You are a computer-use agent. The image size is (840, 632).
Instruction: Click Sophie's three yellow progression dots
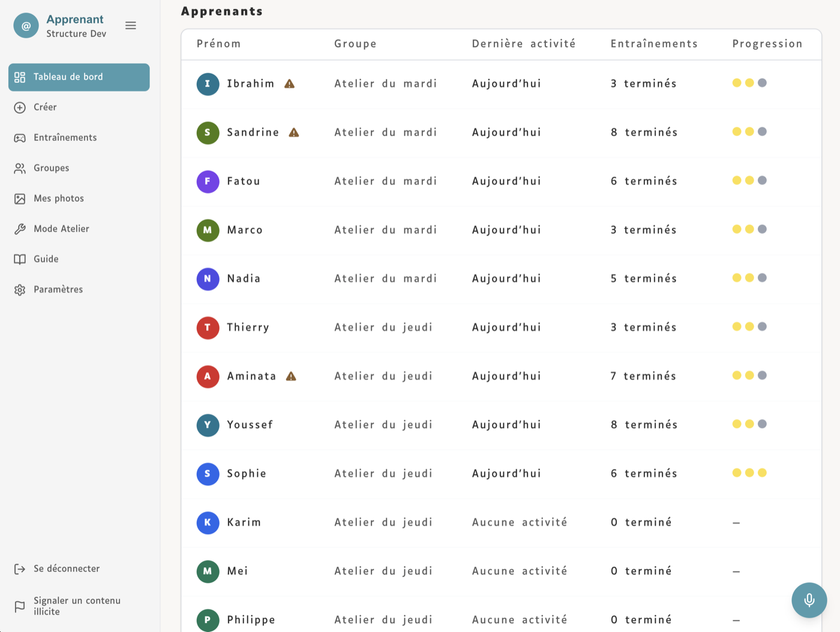tap(749, 473)
